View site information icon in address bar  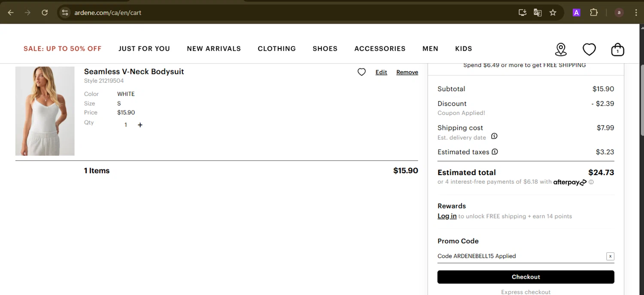click(65, 12)
